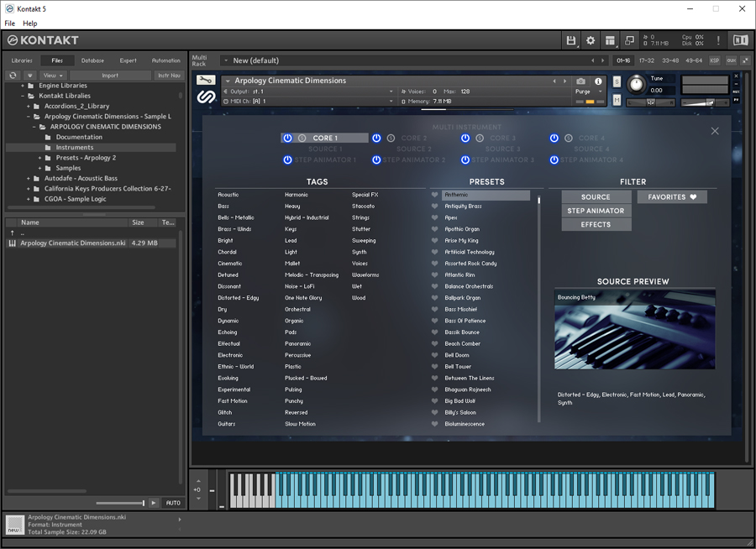Click the STEP ANIMATOR filter button
Screen dimensions: 756x549
click(x=596, y=211)
